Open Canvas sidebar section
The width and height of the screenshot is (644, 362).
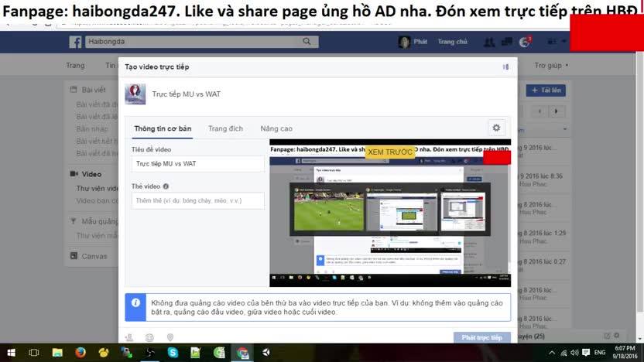[94, 256]
